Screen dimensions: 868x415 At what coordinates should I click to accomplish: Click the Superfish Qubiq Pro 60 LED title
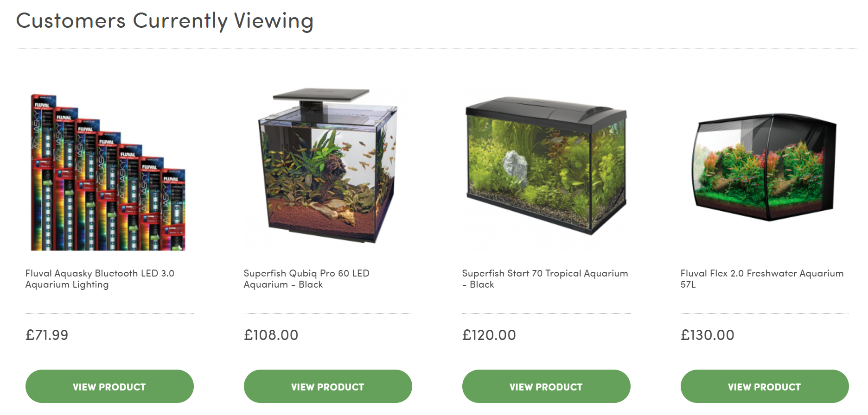coord(306,279)
